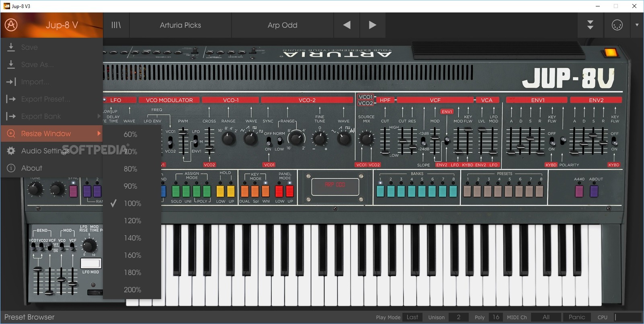644x324 pixels.
Task: Toggle ENV2 Key Follow off/on switch
Action: (614, 141)
